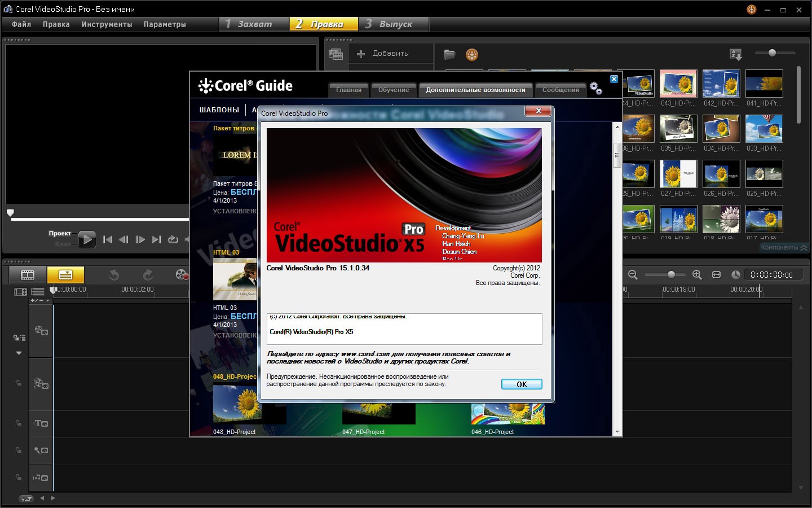Screen dimensions: 812x508
Task: Switch to timeline view
Action: [65, 275]
